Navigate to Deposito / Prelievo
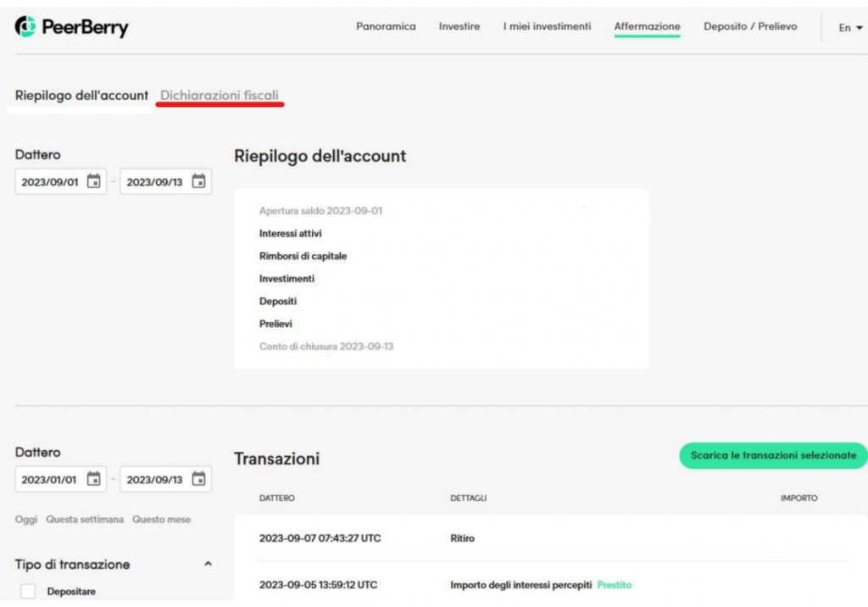The width and height of the screenshot is (868, 607). 750,27
